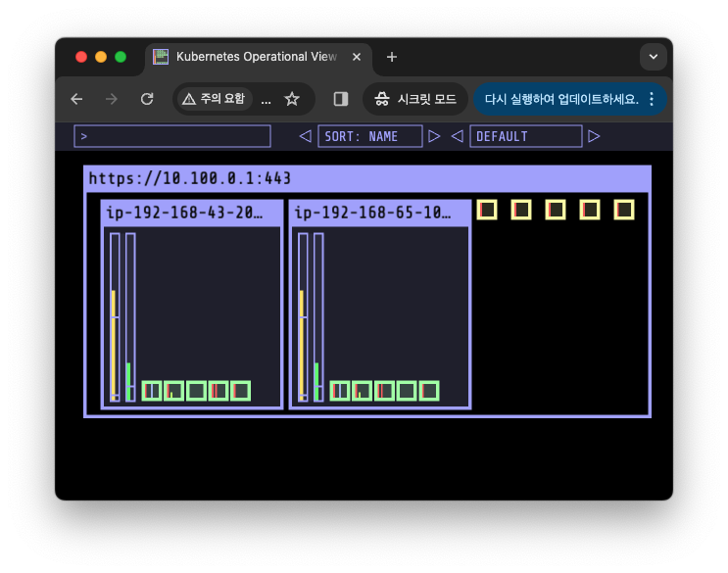This screenshot has height=573, width=728.
Task: Click the browser forward arrow
Action: (x=112, y=99)
